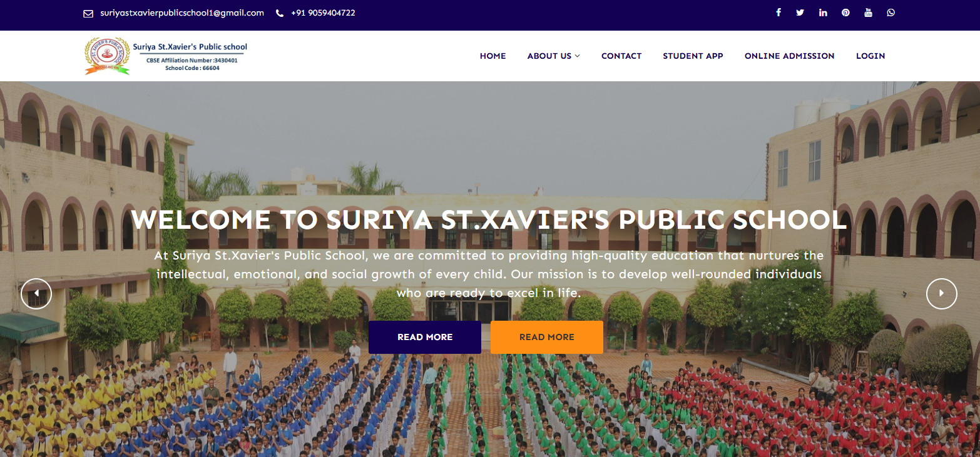Expand the About Us dropdown menu
Image resolution: width=980 pixels, height=457 pixels.
(553, 56)
